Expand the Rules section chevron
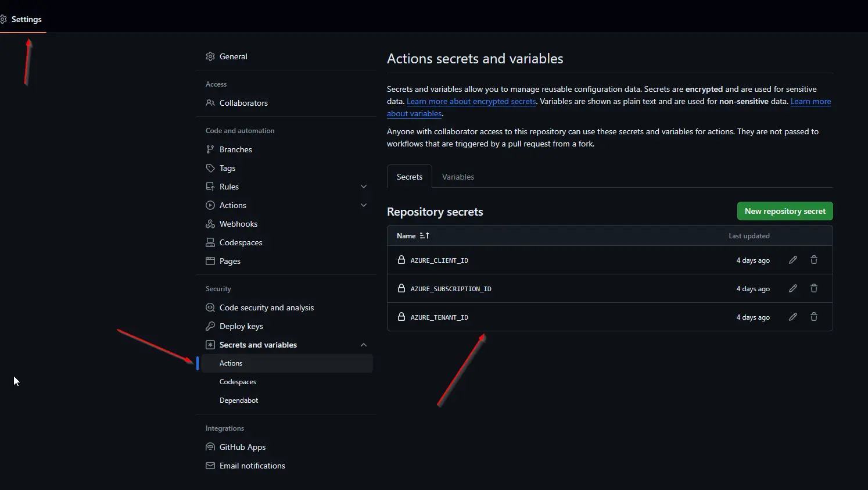 pos(364,187)
